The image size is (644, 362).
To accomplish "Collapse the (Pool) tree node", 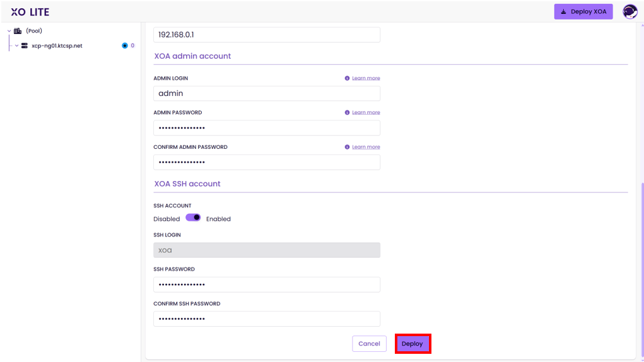I will tap(9, 31).
